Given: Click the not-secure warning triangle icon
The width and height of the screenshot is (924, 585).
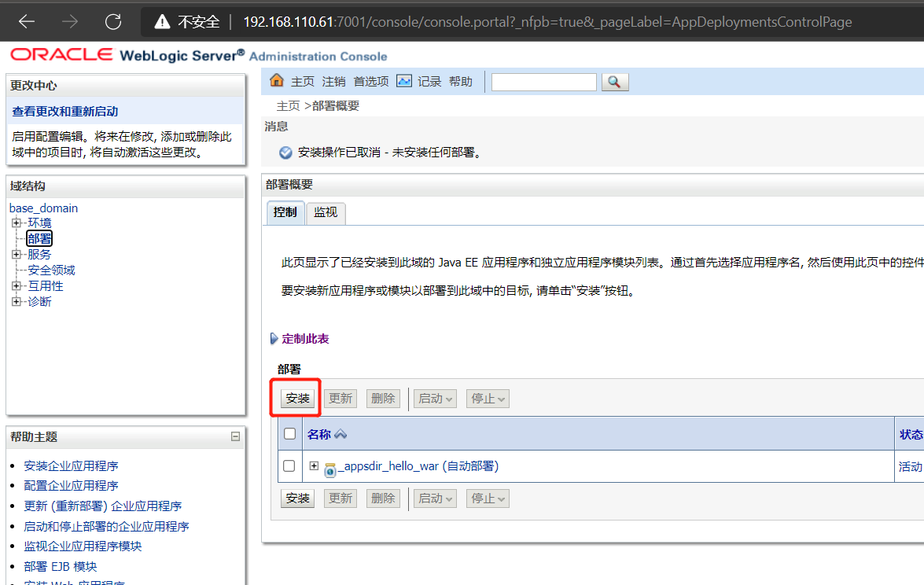Looking at the screenshot, I should [x=162, y=22].
